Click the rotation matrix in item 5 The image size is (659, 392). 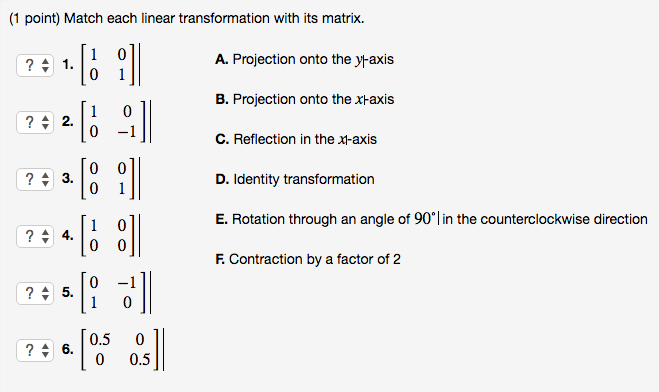pos(113,292)
